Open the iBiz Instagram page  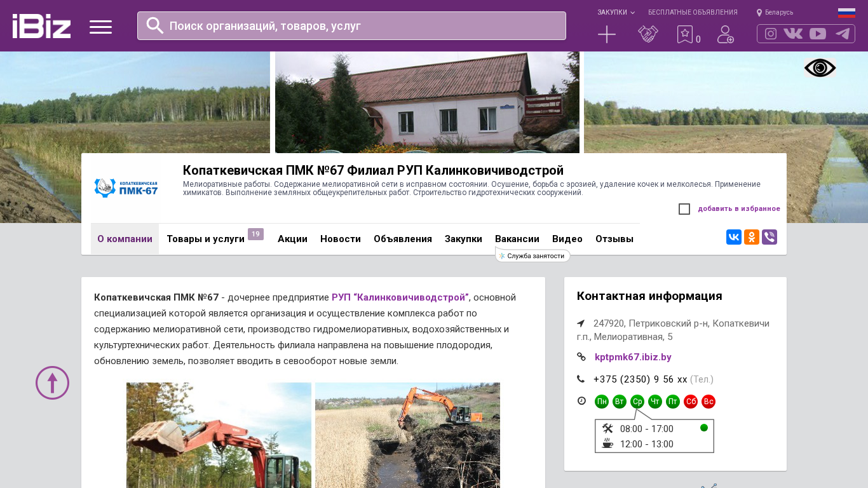(771, 34)
